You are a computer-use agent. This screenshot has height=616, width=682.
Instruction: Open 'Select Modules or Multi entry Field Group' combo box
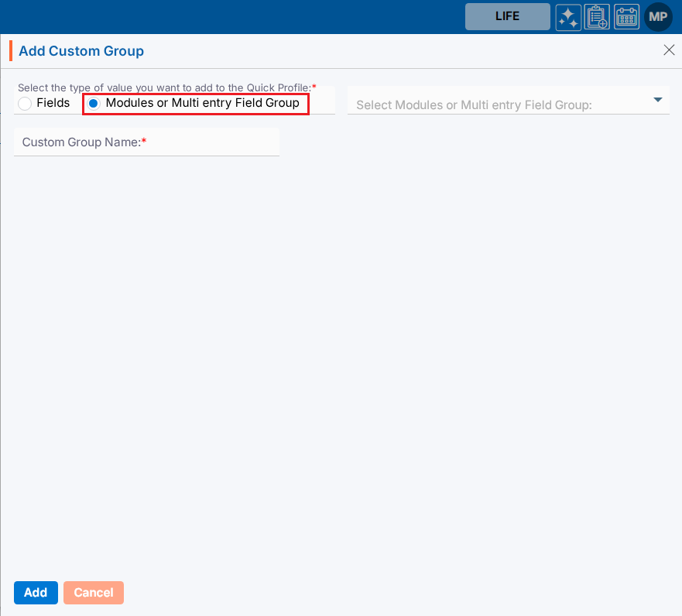coord(495,104)
